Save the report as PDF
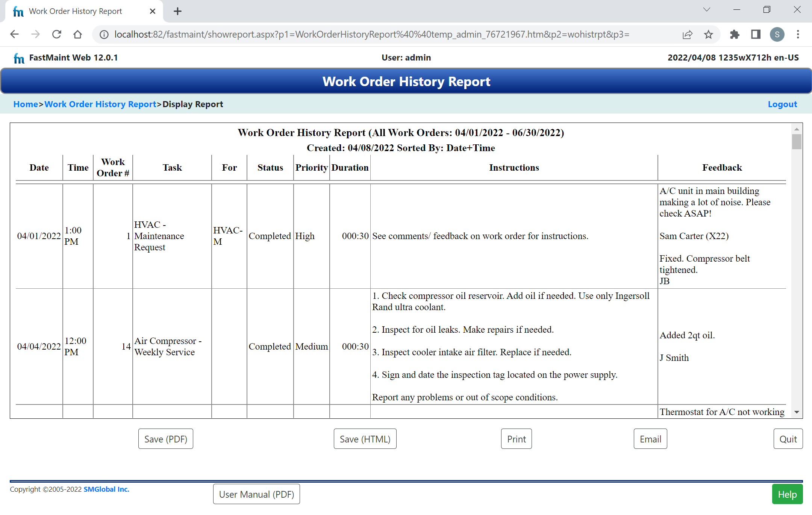 click(166, 439)
